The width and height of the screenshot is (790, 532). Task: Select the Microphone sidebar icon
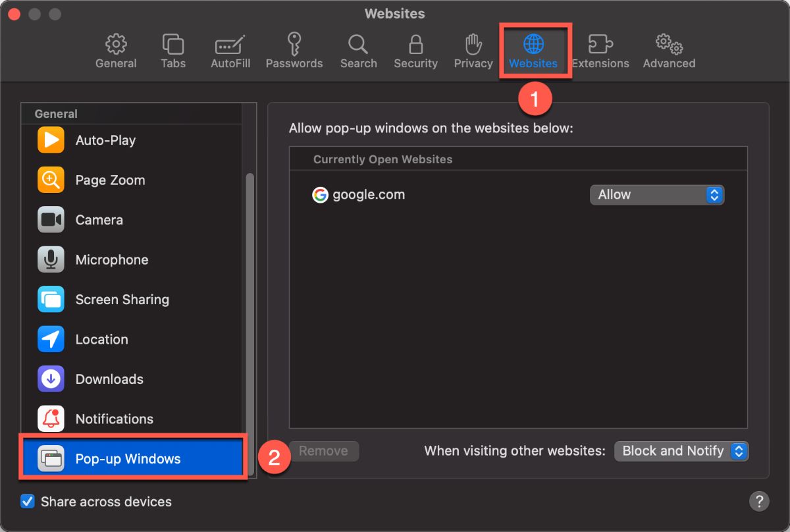pyautogui.click(x=51, y=259)
